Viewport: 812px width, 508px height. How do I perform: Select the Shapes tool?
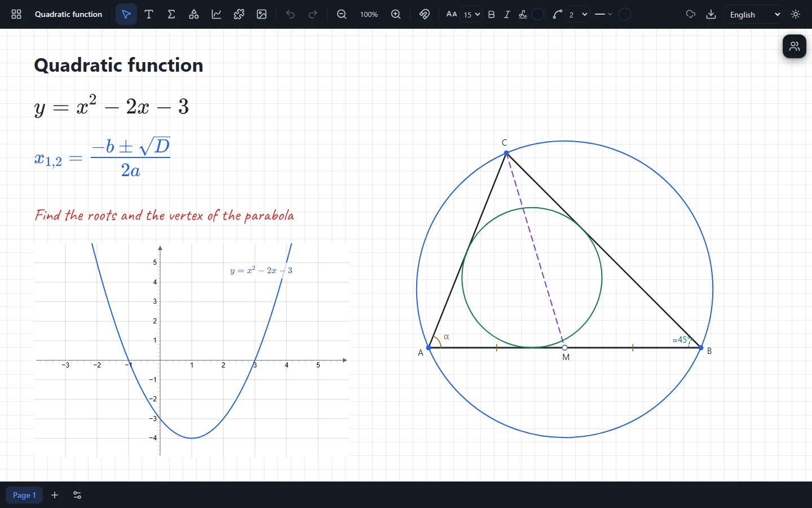194,14
